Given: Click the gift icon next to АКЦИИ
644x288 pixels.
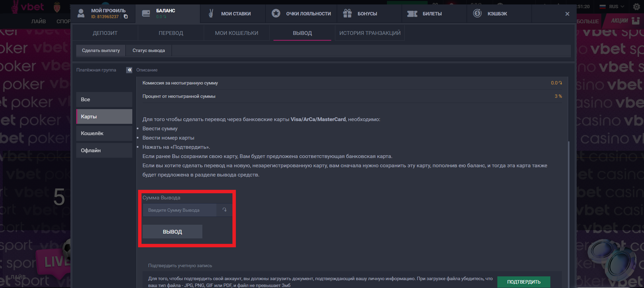Looking at the screenshot, I should [635, 21].
